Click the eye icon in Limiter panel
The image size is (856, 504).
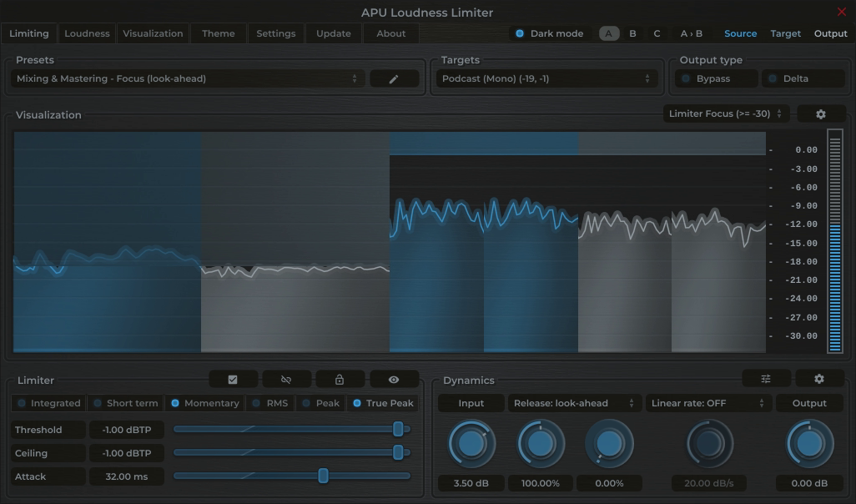(393, 379)
